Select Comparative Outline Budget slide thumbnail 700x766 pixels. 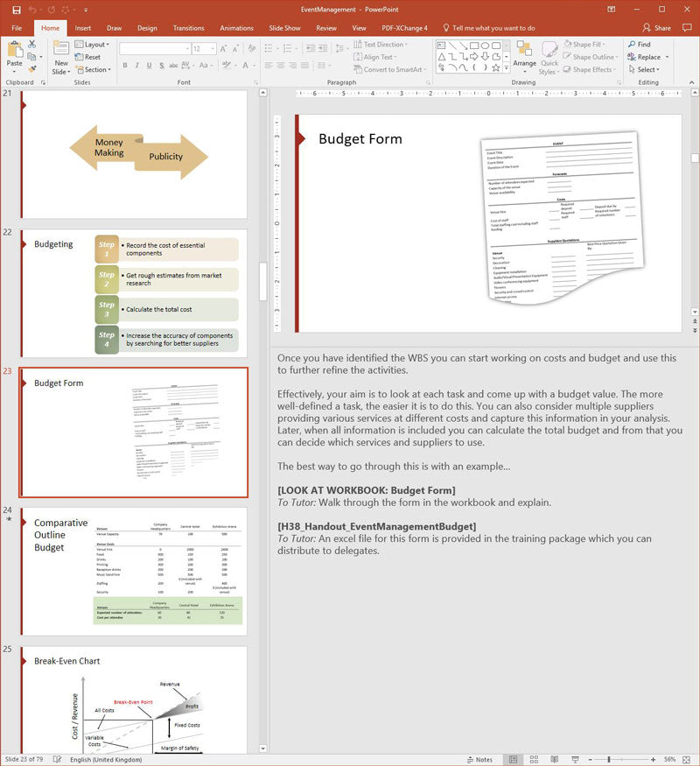click(134, 571)
